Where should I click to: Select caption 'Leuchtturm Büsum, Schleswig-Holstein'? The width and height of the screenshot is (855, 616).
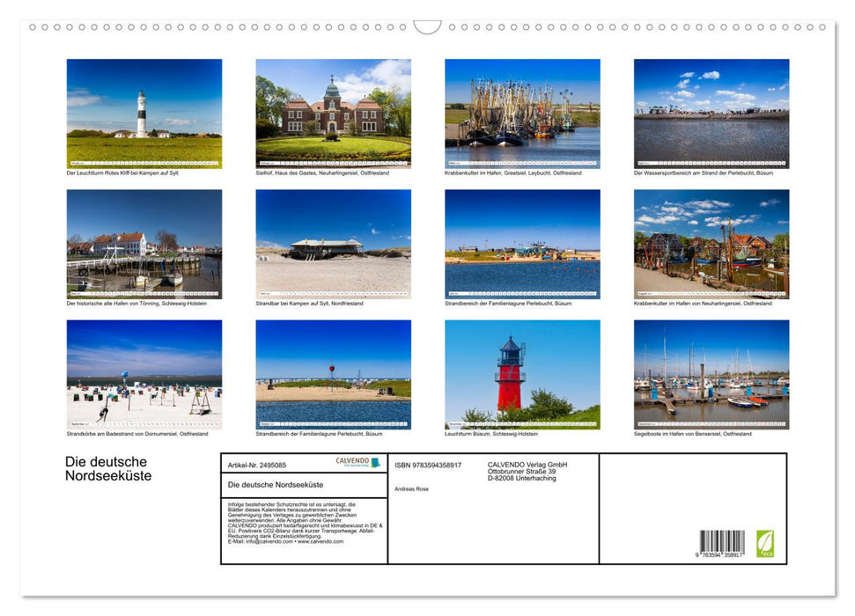(491, 434)
